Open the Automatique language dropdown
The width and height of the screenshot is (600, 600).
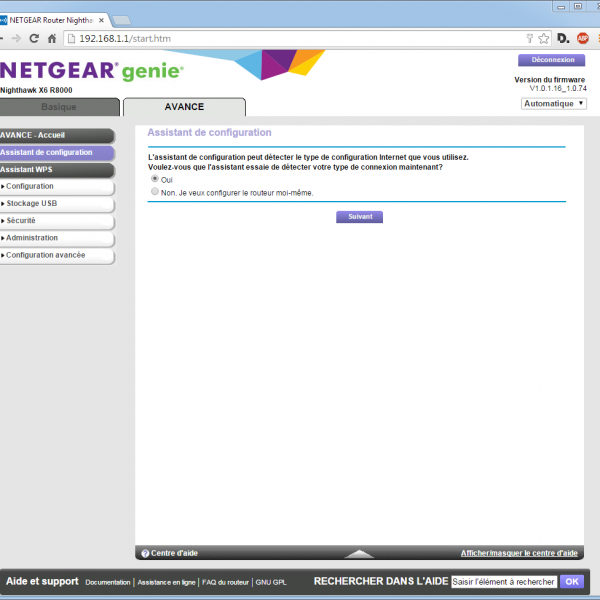(x=553, y=104)
